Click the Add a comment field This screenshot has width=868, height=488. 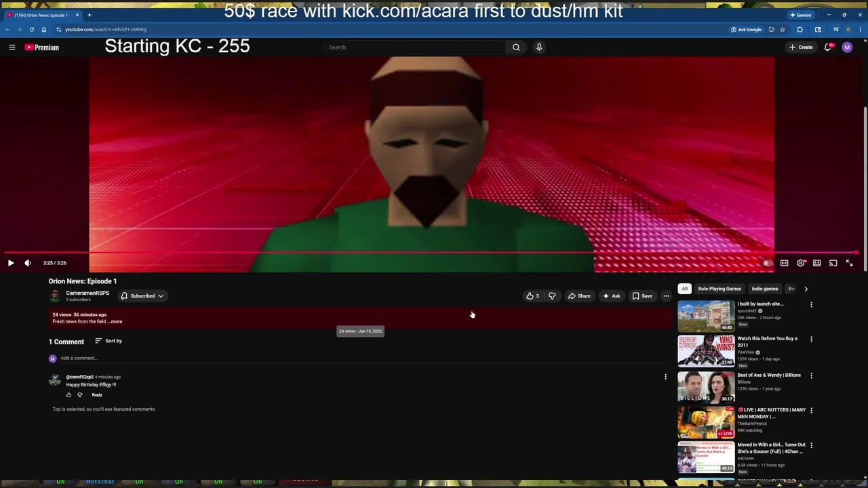point(362,358)
